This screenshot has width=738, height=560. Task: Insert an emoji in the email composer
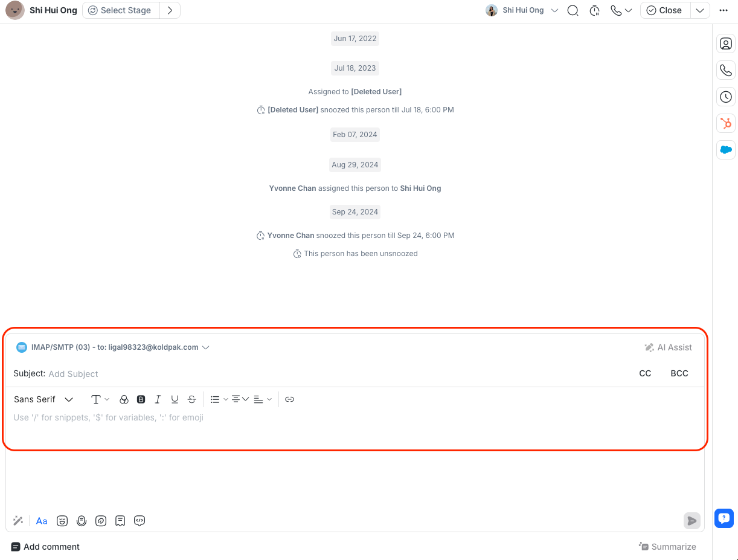62,520
